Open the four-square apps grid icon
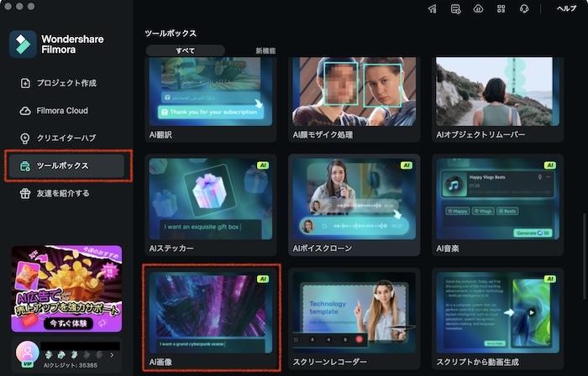The height and width of the screenshot is (376, 588). pyautogui.click(x=501, y=8)
